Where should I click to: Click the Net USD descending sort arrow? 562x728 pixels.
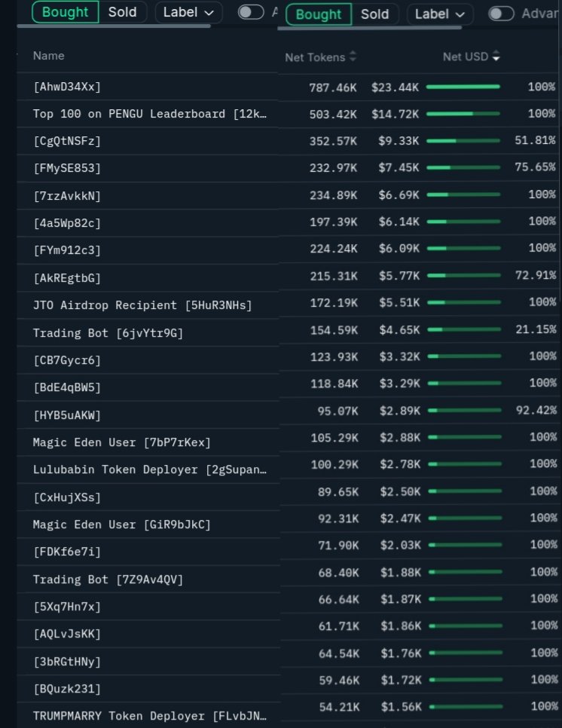[x=496, y=57]
